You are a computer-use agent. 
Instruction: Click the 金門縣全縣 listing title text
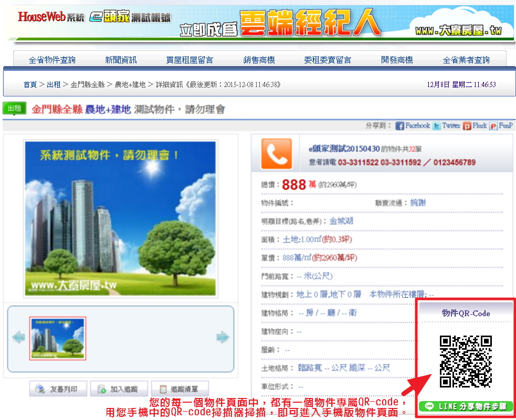coord(57,109)
